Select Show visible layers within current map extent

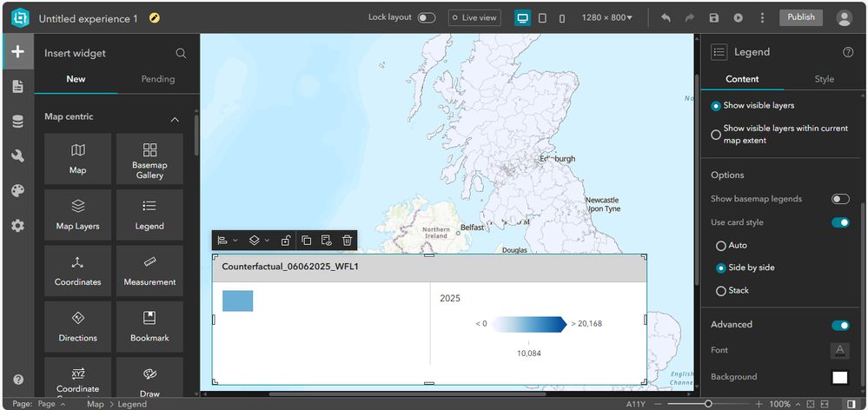click(x=716, y=135)
